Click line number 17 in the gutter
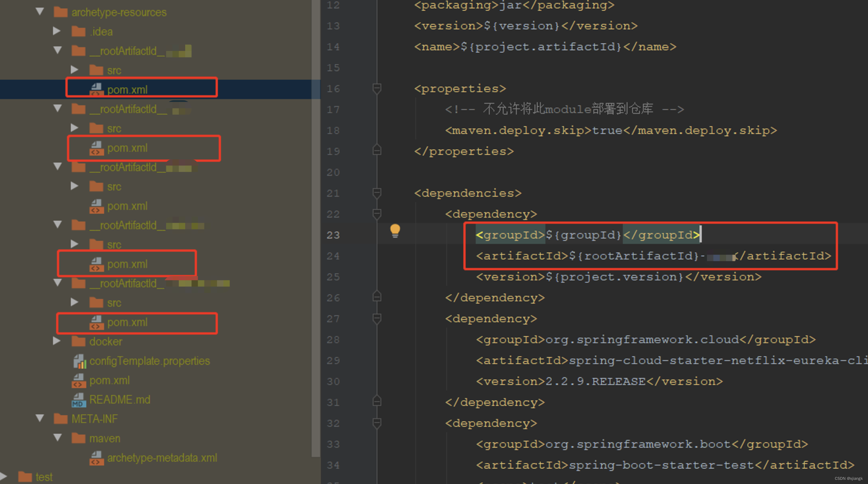The width and height of the screenshot is (868, 484). click(333, 110)
